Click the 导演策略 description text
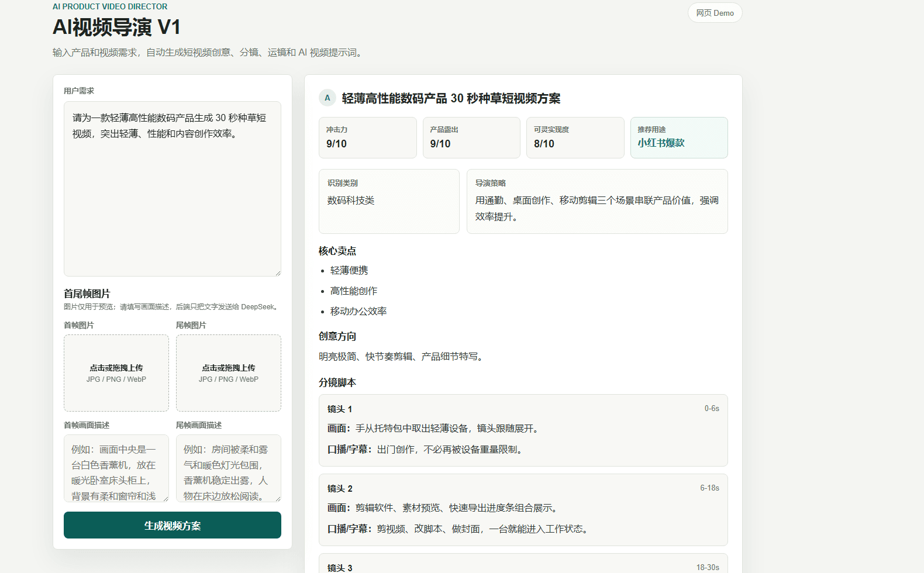 (597, 209)
